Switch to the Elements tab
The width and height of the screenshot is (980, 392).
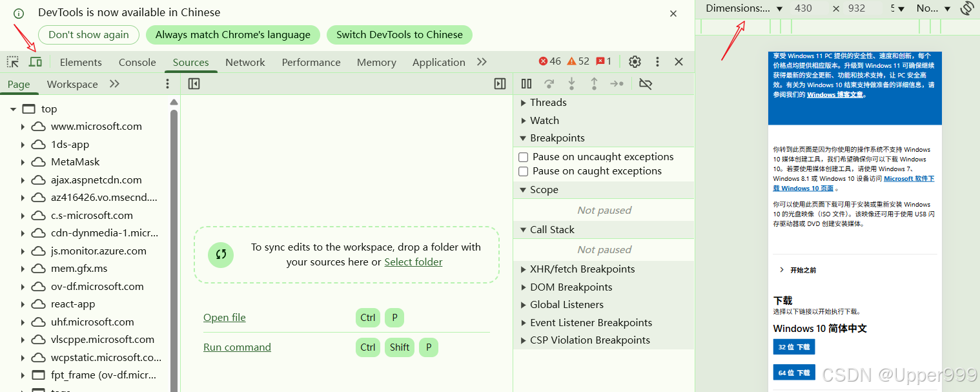pyautogui.click(x=81, y=62)
